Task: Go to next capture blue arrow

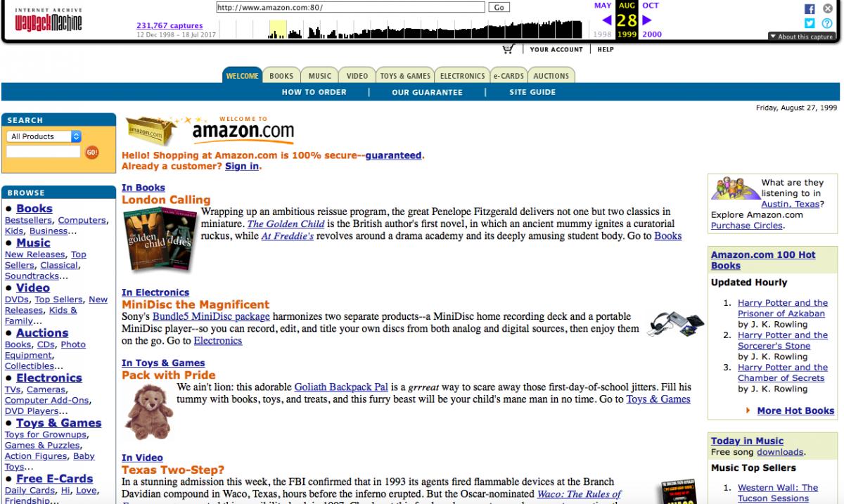Action: point(647,20)
